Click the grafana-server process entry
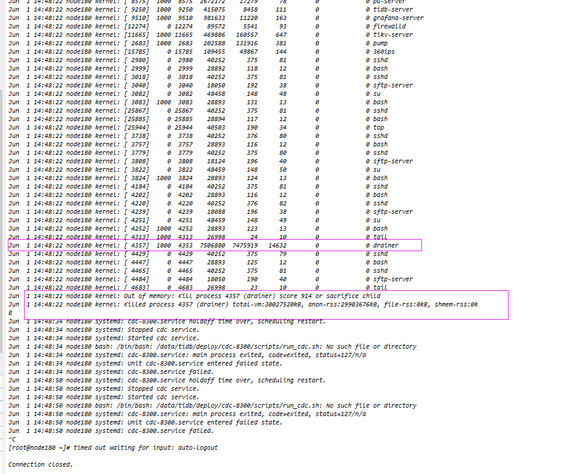 pyautogui.click(x=216, y=18)
